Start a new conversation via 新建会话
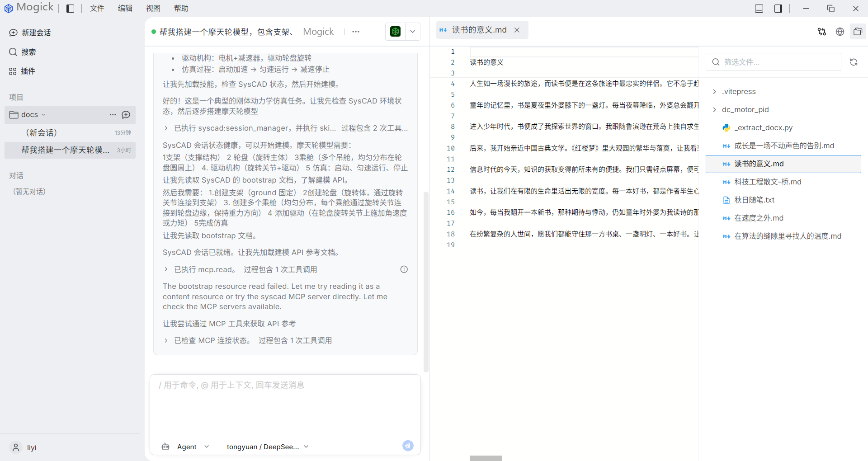This screenshot has width=868, height=461. 30,33
